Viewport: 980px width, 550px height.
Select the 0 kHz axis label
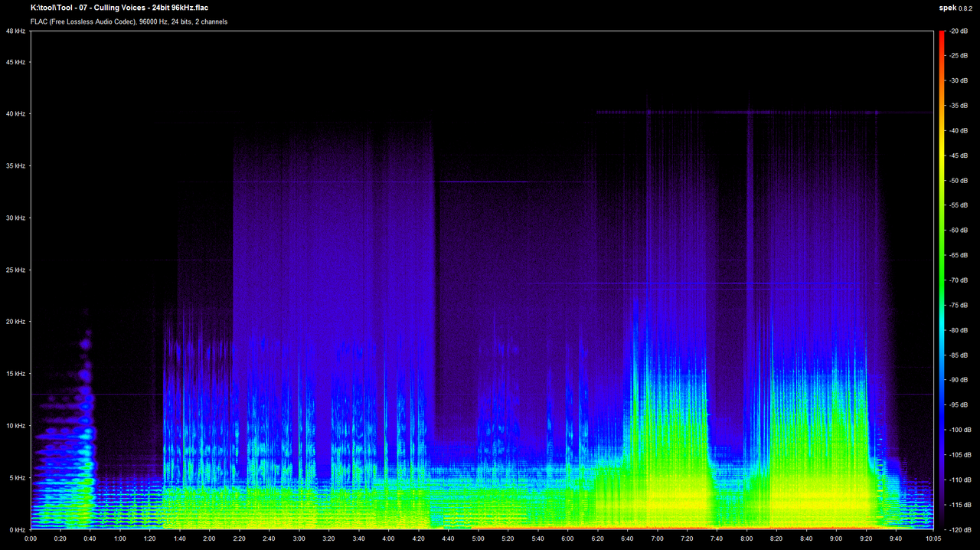(x=18, y=530)
